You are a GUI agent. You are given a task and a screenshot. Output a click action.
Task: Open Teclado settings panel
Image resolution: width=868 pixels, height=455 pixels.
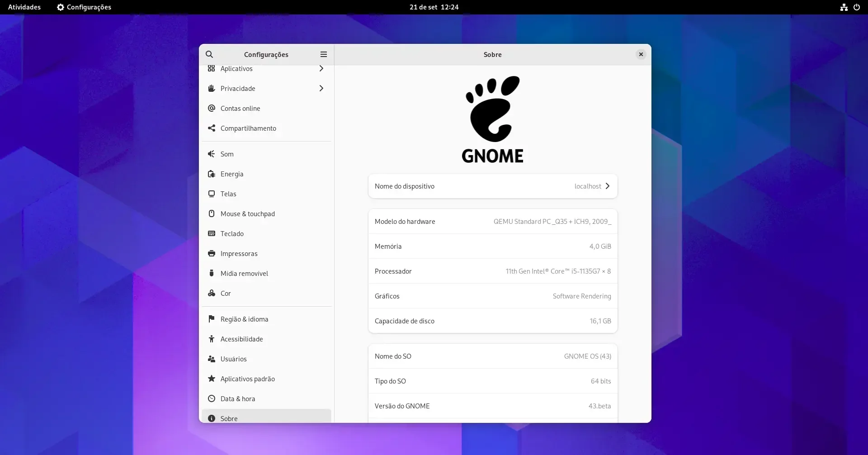pos(266,233)
